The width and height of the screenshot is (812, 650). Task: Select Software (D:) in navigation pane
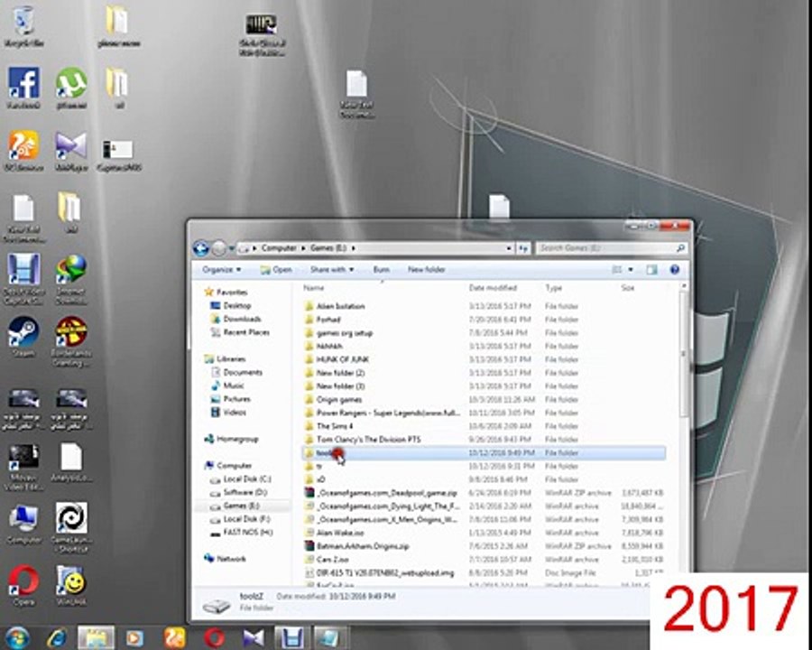[239, 492]
